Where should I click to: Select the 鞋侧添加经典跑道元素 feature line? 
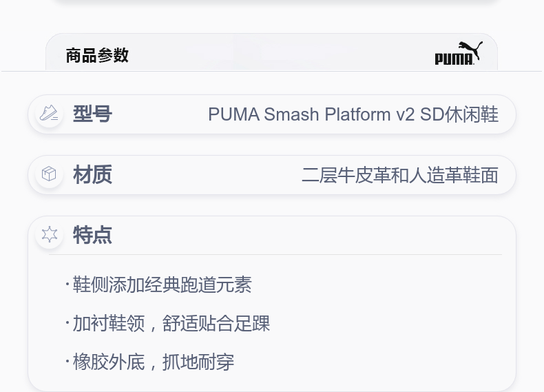(163, 285)
